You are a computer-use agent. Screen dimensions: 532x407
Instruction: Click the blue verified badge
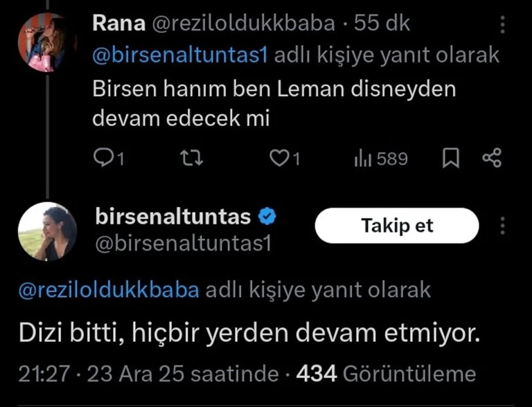click(267, 217)
